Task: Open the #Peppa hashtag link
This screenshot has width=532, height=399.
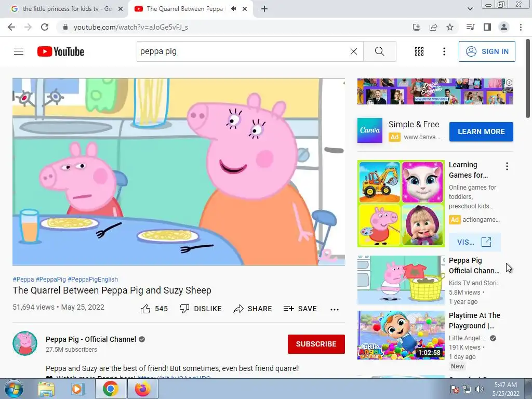Action: click(x=23, y=279)
